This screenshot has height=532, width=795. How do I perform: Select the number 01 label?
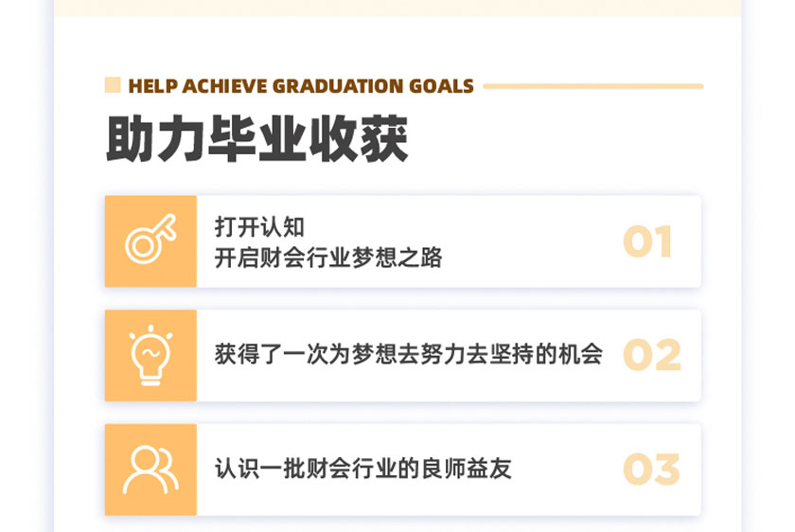pyautogui.click(x=647, y=241)
